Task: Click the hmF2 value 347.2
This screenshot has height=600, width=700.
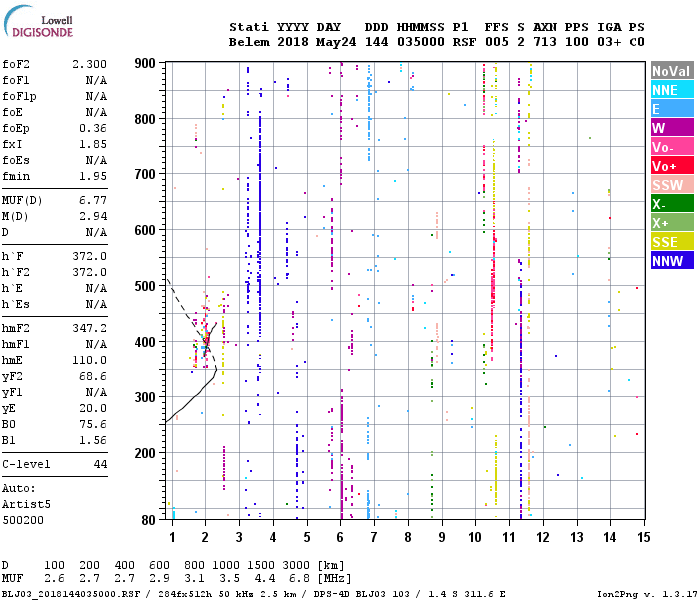Action: point(89,329)
